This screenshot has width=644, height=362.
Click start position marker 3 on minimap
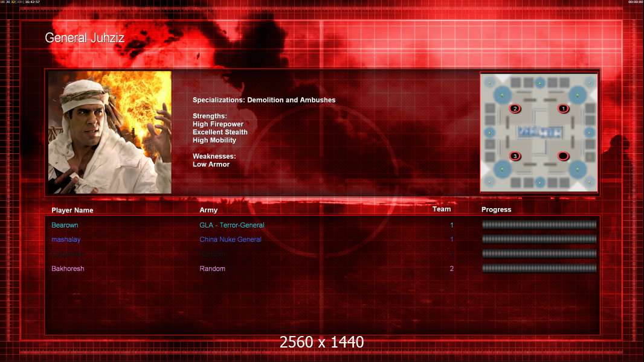click(x=515, y=156)
